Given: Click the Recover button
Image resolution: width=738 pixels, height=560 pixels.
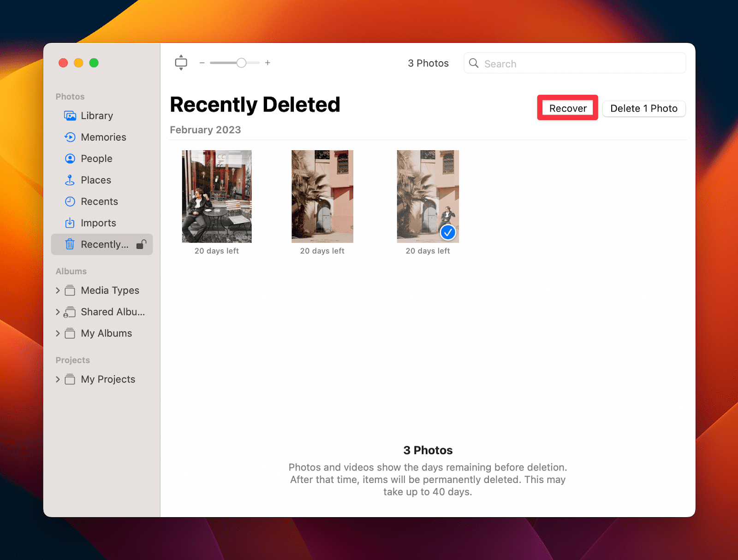Looking at the screenshot, I should 568,108.
